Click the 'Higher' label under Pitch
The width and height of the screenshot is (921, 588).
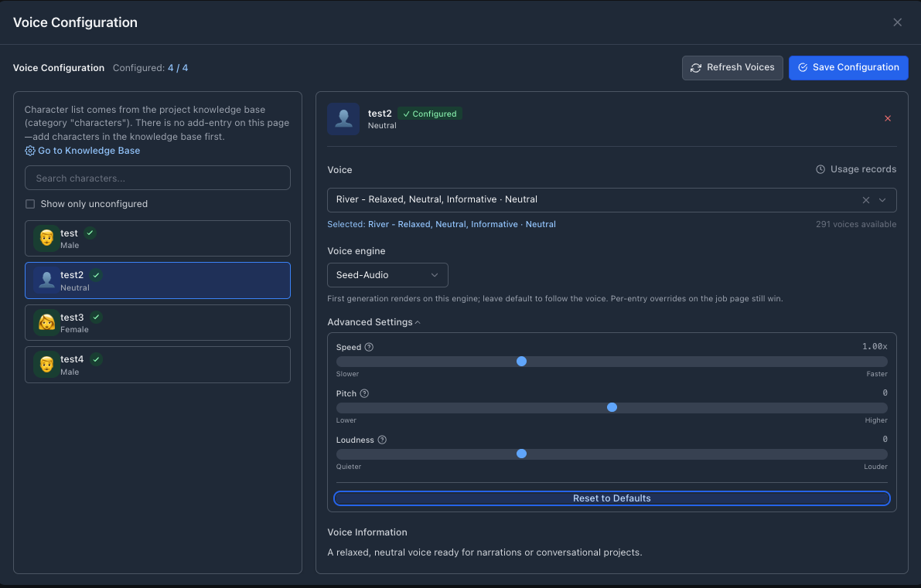pyautogui.click(x=876, y=420)
